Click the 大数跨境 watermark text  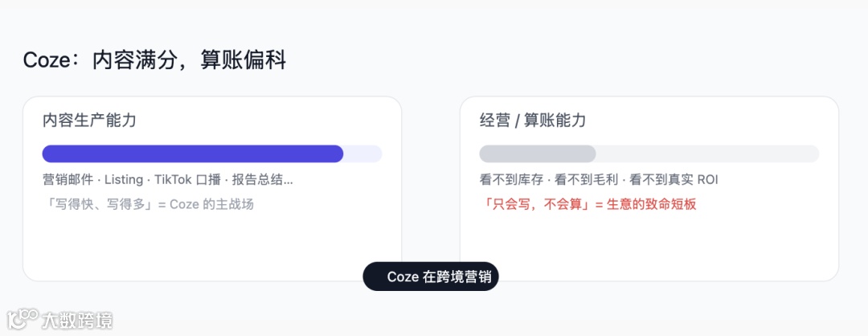click(77, 320)
